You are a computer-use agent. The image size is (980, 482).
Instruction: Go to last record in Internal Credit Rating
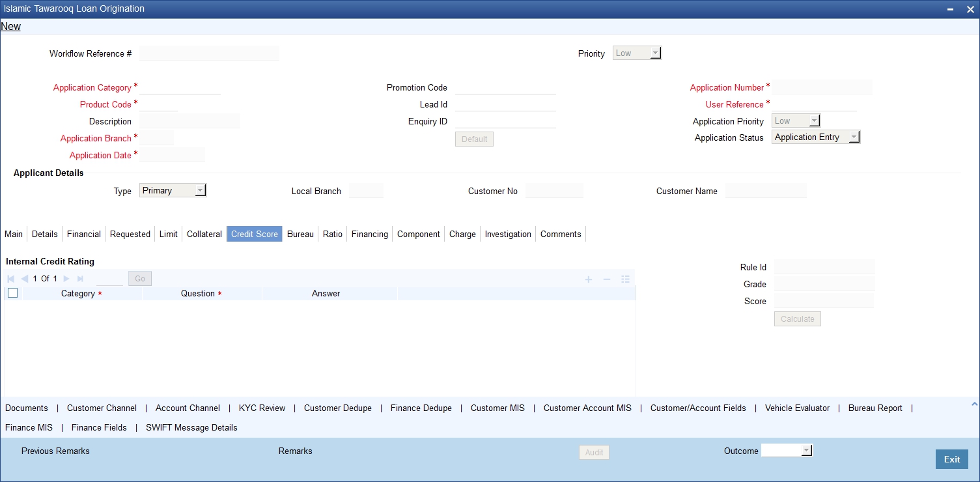[x=80, y=279]
